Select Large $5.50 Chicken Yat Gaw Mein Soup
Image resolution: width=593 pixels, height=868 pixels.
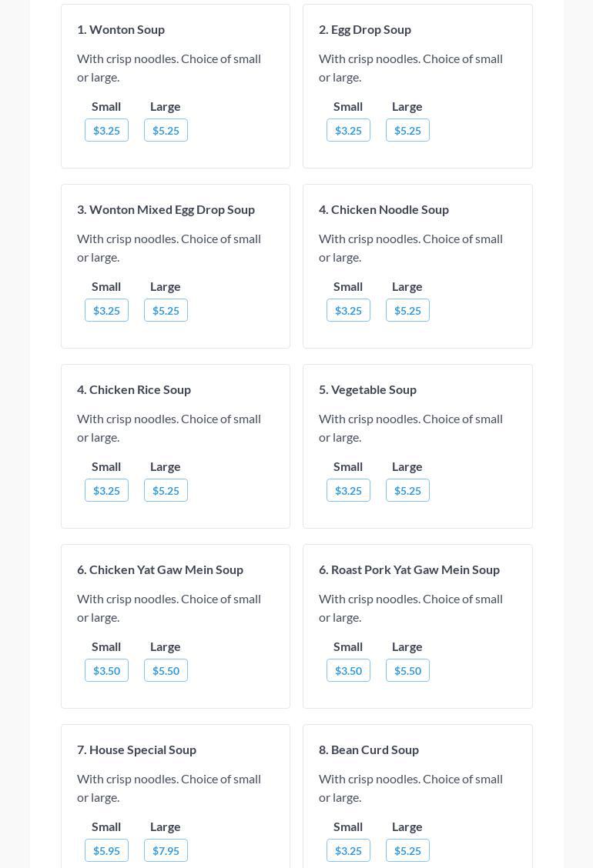tap(166, 670)
